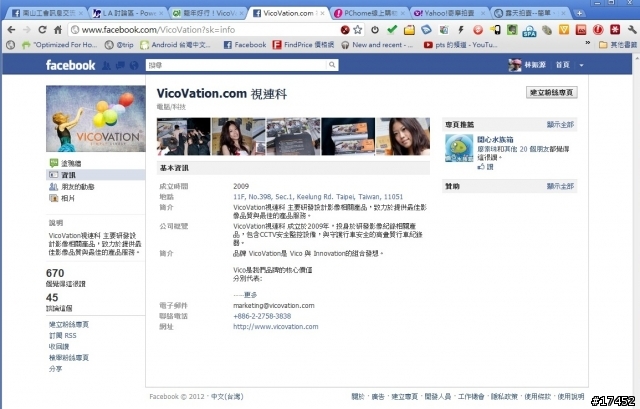The width and height of the screenshot is (640, 409).
Task: Click the search magnifier button
Action: pyautogui.click(x=332, y=65)
